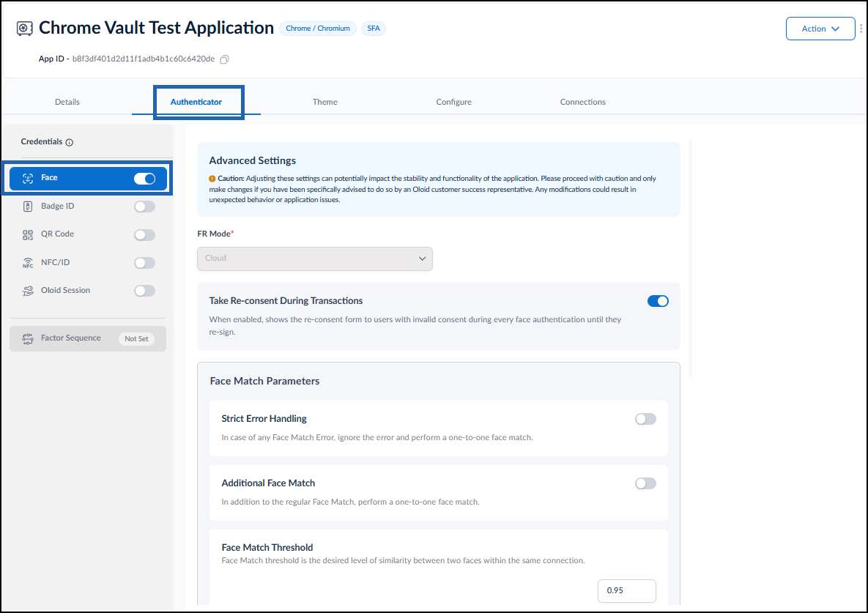
Task: Click the Factor Sequence icon
Action: tap(28, 338)
